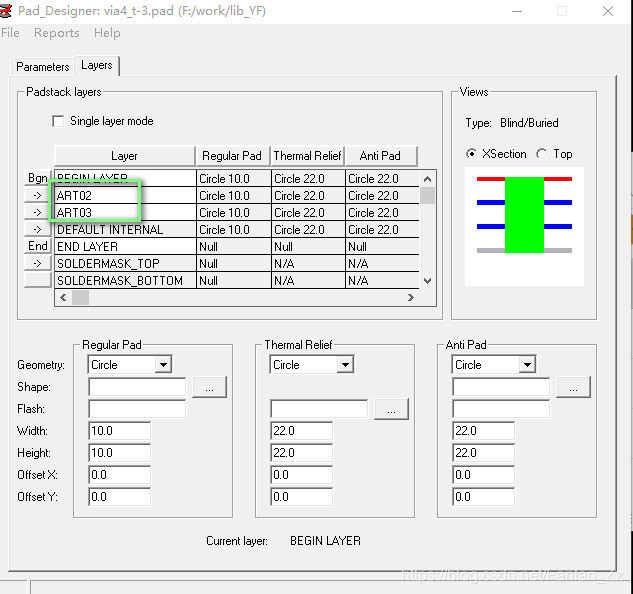The width and height of the screenshot is (633, 594).
Task: Open the Thermal Relief Geometry dropdown
Action: (345, 365)
